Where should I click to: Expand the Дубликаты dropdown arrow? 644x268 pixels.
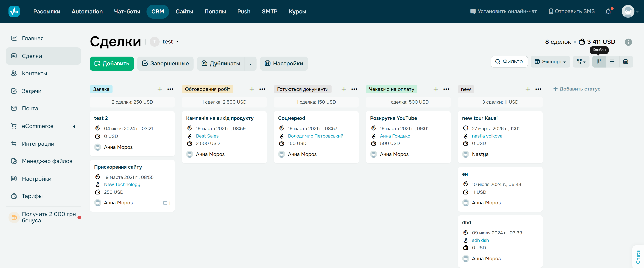point(251,64)
